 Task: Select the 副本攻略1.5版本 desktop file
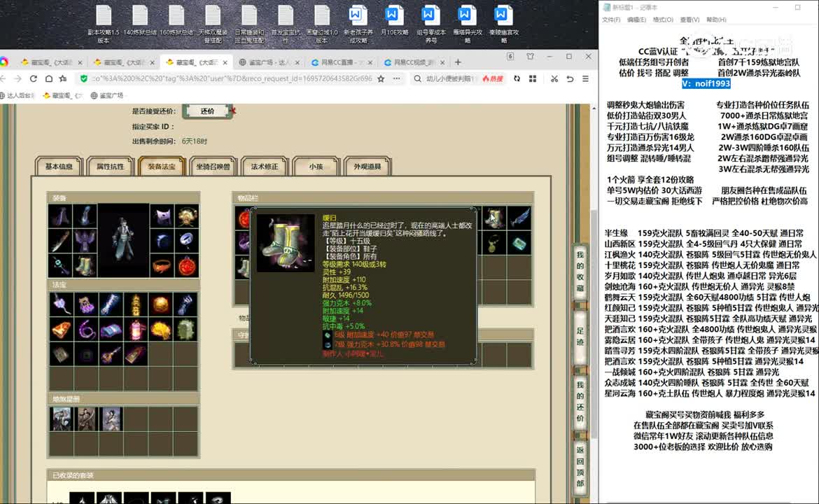pos(104,24)
